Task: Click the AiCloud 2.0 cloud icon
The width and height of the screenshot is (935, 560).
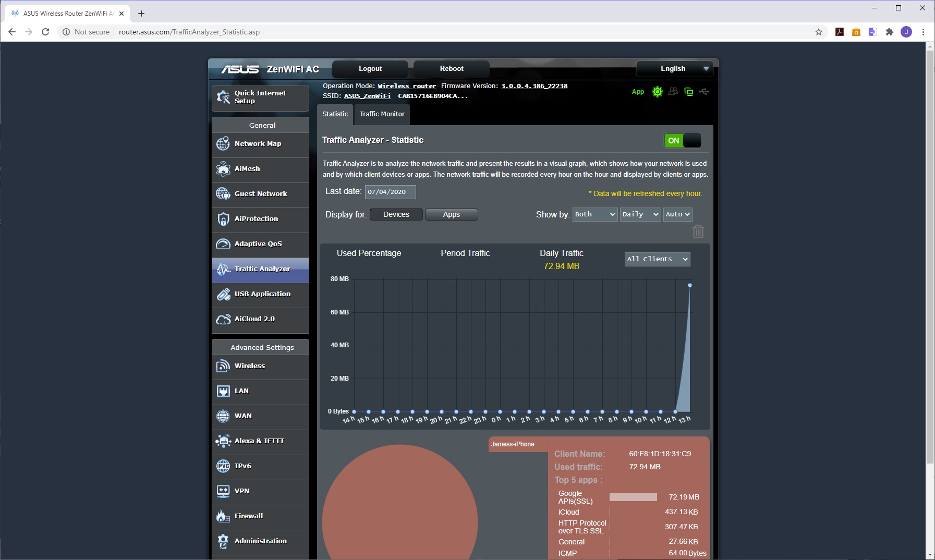Action: pyautogui.click(x=223, y=319)
